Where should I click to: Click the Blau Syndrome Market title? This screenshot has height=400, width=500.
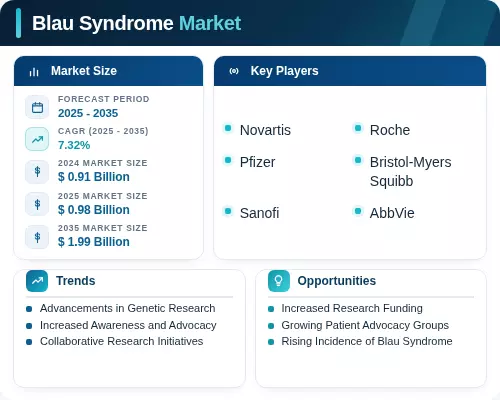[136, 23]
